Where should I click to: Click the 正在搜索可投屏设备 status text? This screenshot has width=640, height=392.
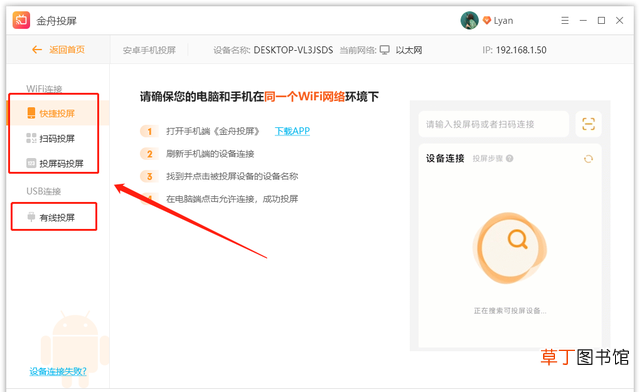(510, 311)
